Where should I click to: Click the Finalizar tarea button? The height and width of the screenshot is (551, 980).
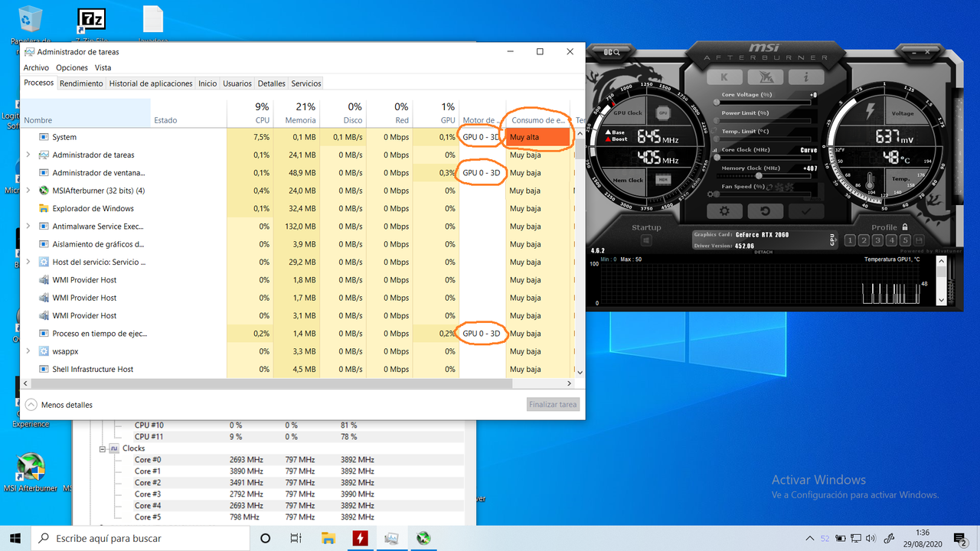[x=553, y=404]
